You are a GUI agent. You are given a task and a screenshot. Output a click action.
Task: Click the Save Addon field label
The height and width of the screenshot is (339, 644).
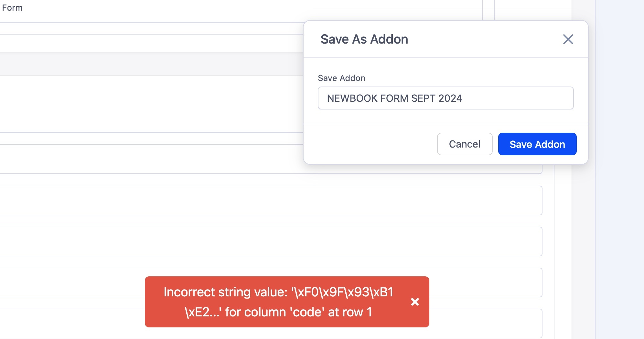coord(341,78)
